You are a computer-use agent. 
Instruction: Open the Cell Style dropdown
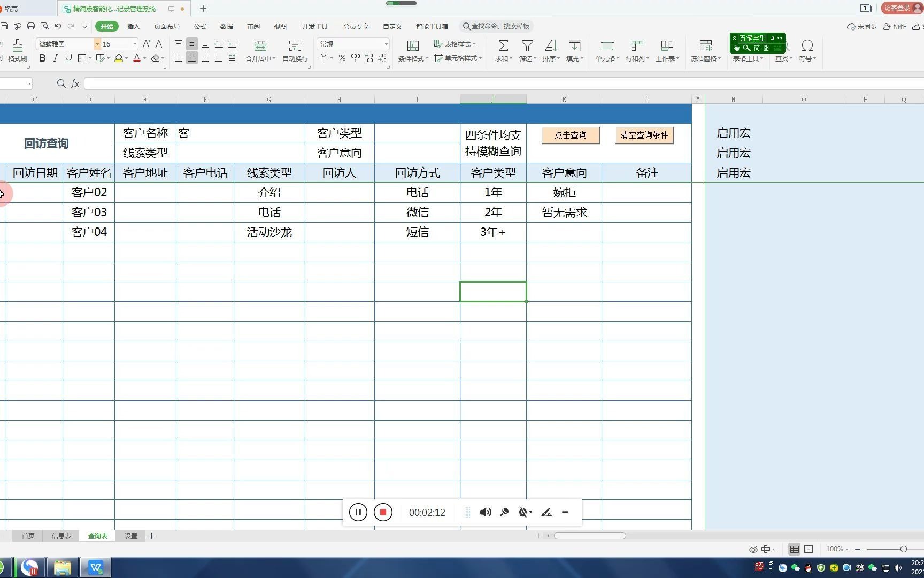coord(458,58)
